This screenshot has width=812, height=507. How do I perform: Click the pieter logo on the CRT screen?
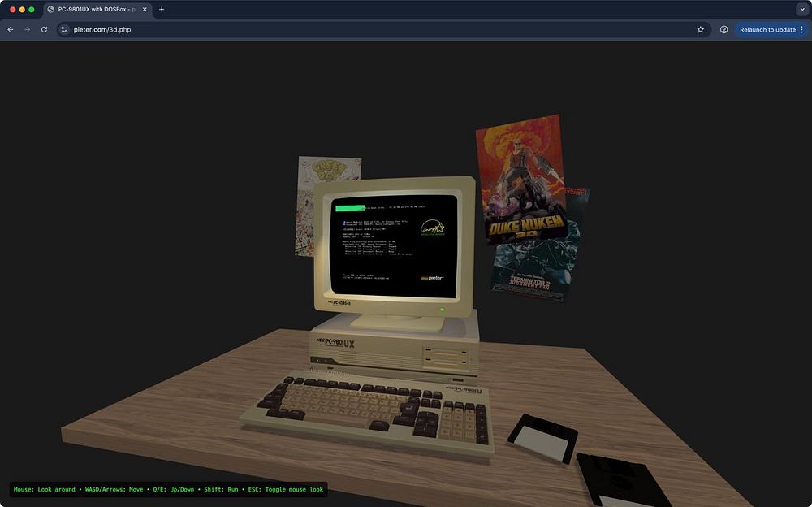433,278
